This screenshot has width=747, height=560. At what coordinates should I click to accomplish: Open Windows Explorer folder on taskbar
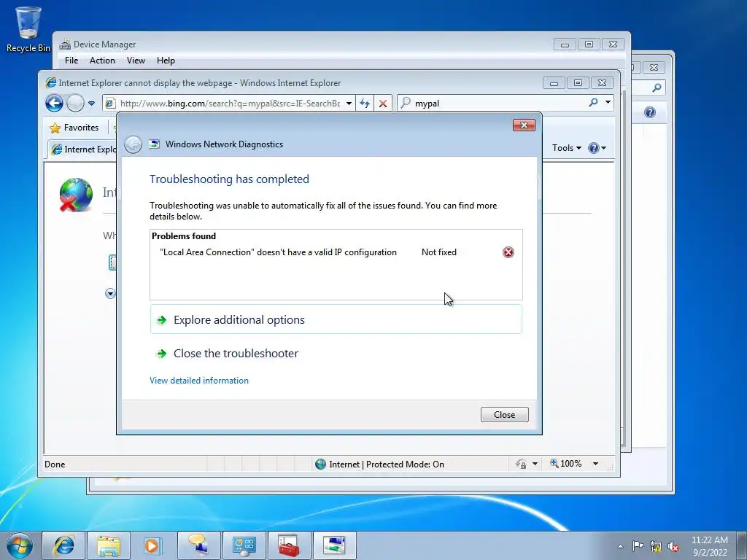109,545
